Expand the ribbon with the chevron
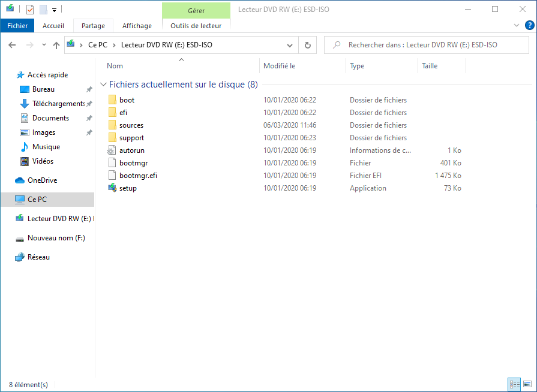Viewport: 537px width, 392px height. click(x=517, y=25)
